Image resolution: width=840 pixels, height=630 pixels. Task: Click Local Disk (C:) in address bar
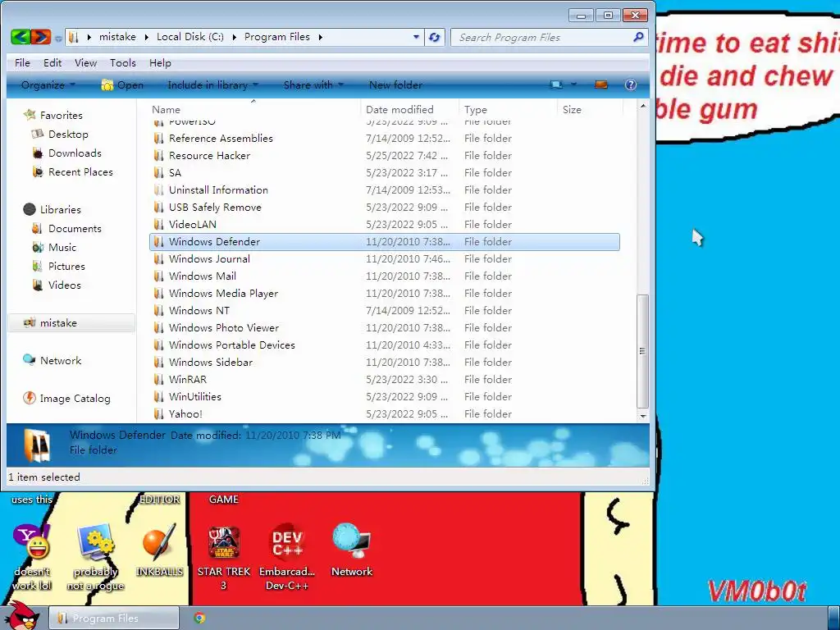point(190,37)
